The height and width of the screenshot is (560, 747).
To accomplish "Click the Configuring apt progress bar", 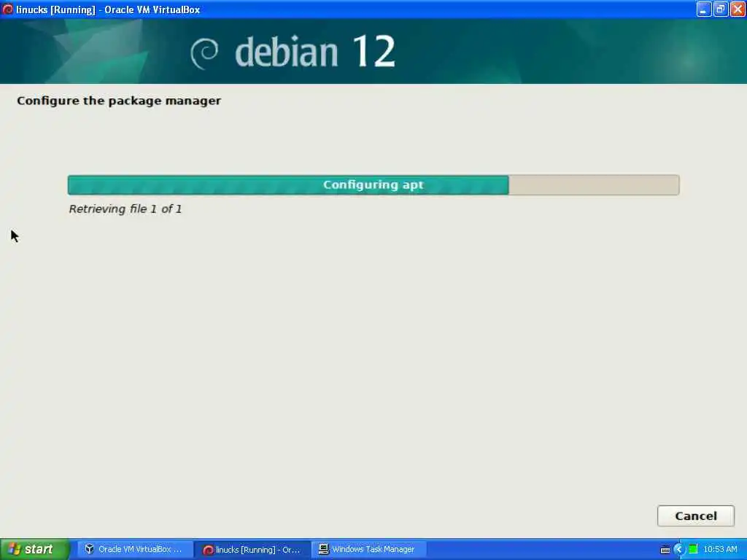I will pos(373,184).
